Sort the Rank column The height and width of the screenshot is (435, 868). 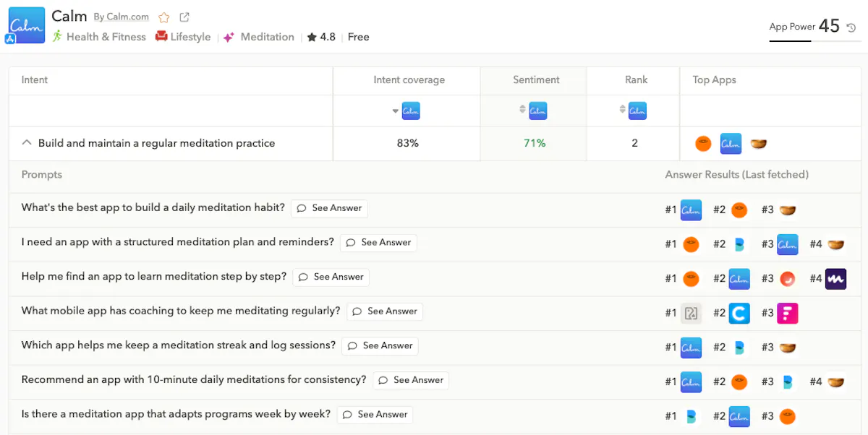point(622,111)
